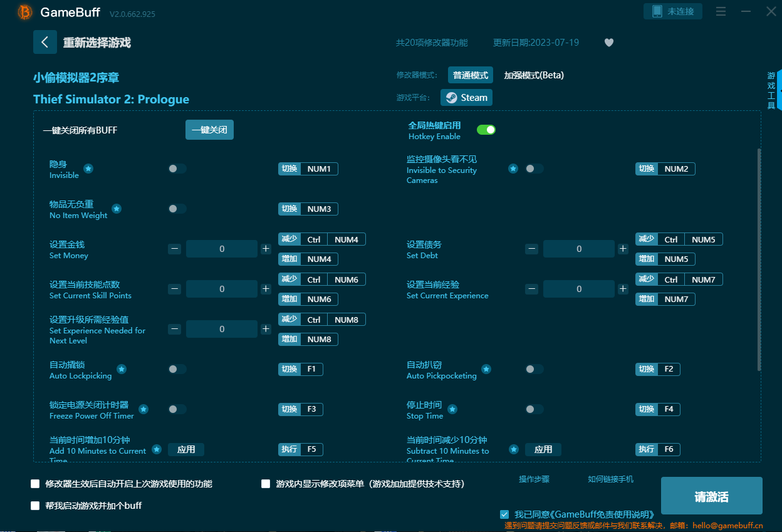Toggle Freeze Power Off Timer on

[x=177, y=409]
